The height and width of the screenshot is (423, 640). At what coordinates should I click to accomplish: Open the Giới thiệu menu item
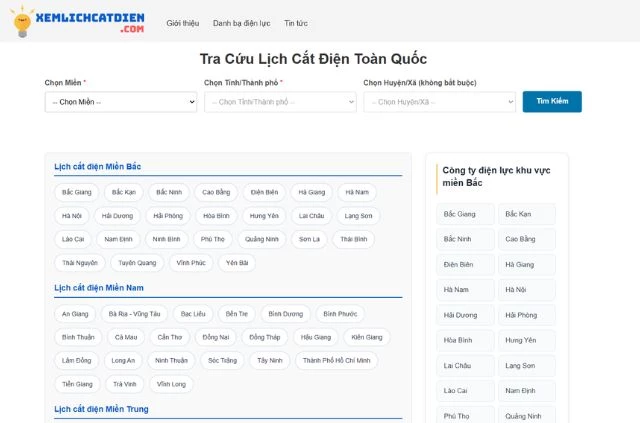coord(182,22)
